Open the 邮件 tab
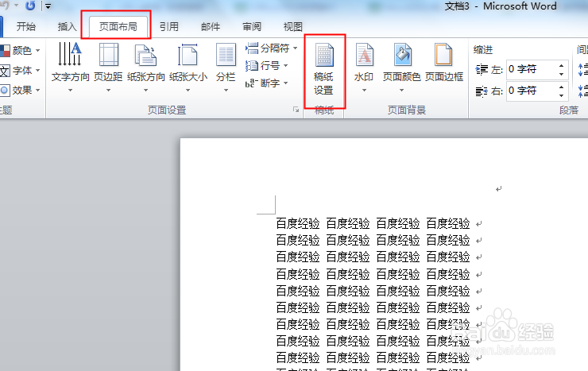Image resolution: width=588 pixels, height=371 pixels. tap(211, 26)
